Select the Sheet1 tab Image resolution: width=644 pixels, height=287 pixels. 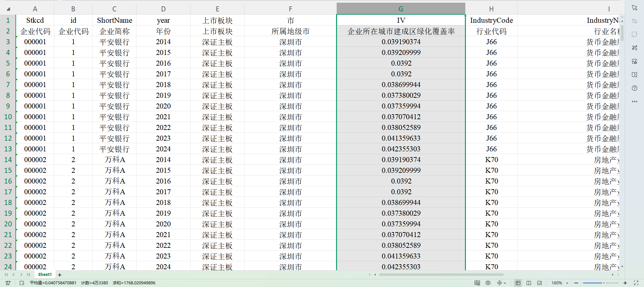tap(45, 275)
